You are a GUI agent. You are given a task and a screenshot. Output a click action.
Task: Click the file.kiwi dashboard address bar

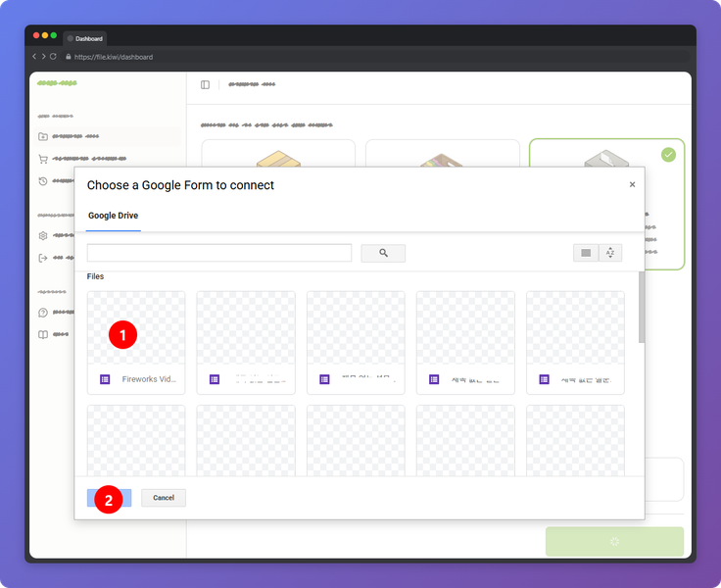click(375, 57)
